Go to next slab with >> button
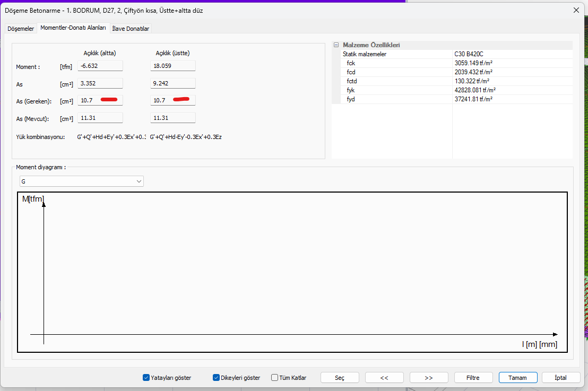Screen dimensions: 588x391 point(429,378)
